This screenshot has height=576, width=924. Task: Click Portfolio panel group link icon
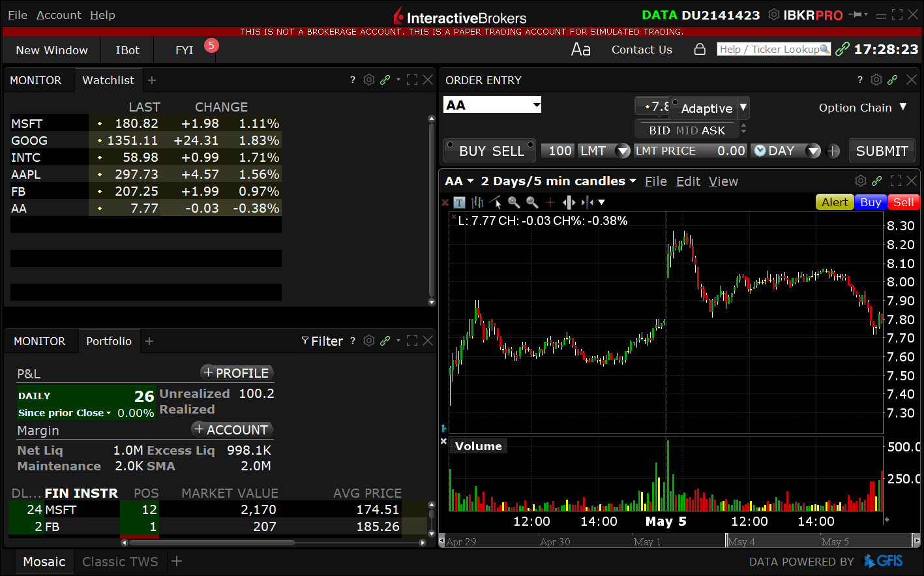click(385, 341)
